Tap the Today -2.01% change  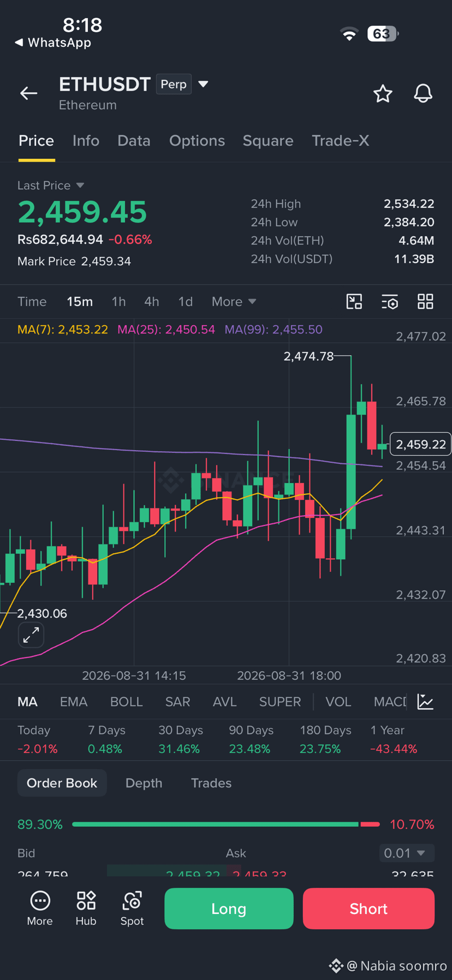[38, 749]
